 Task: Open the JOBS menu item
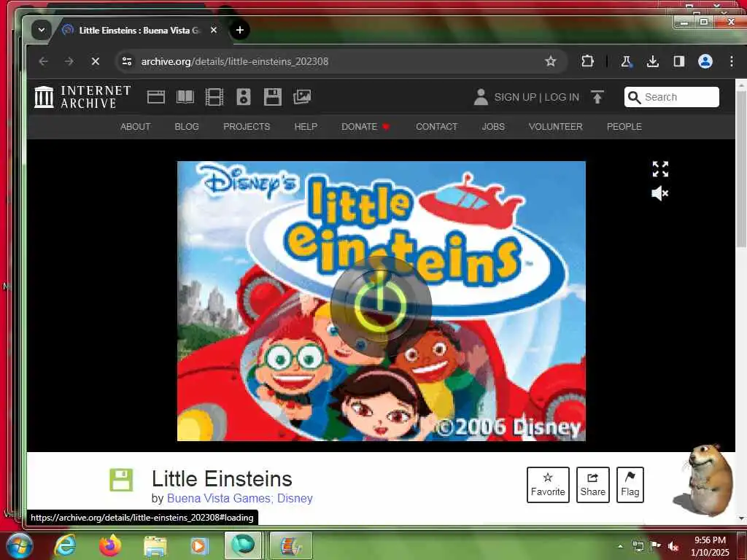click(493, 127)
